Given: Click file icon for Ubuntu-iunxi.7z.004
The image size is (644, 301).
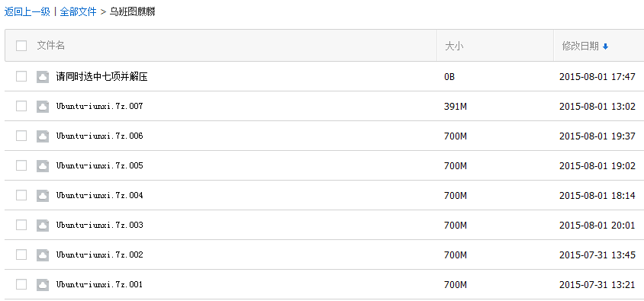Looking at the screenshot, I should [43, 196].
